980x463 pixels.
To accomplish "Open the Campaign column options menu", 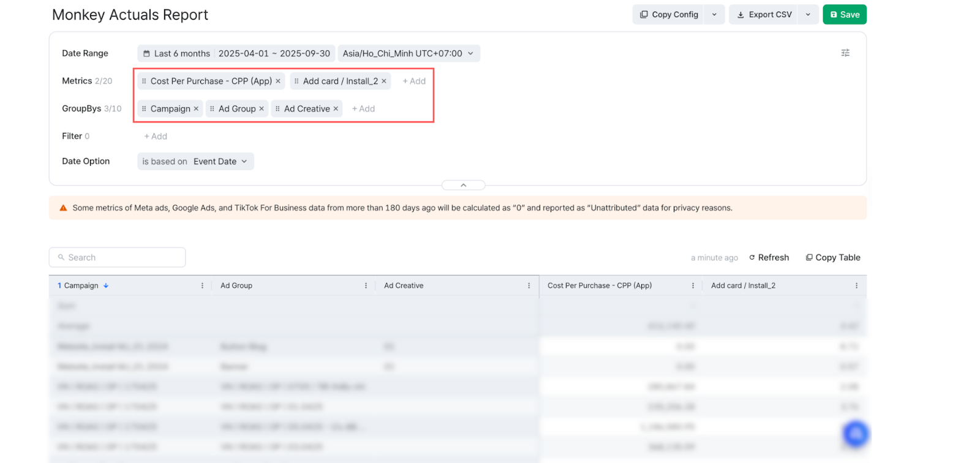I will tap(202, 286).
